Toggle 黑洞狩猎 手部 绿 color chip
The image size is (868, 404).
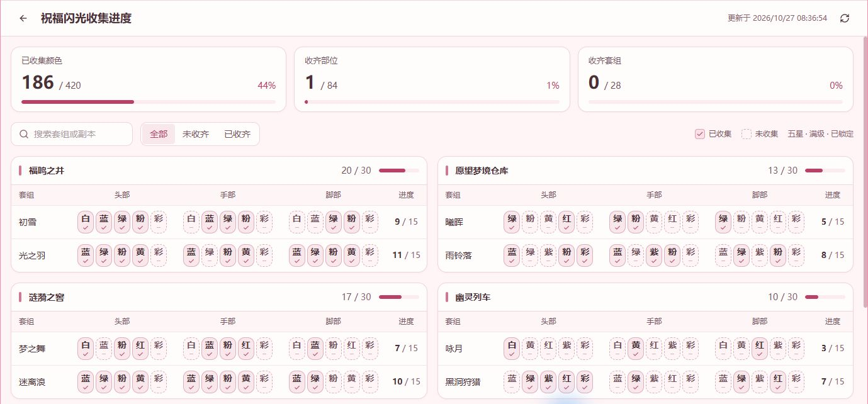[636, 382]
